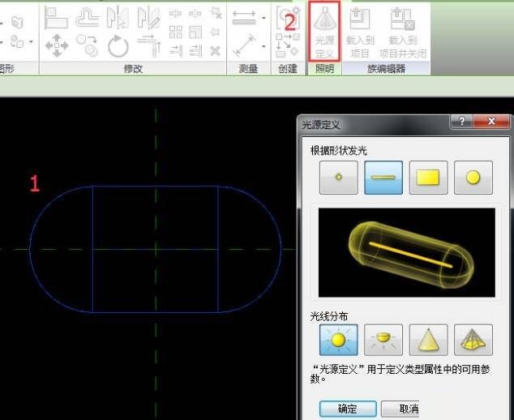Choose line shape light emission option

tap(383, 178)
